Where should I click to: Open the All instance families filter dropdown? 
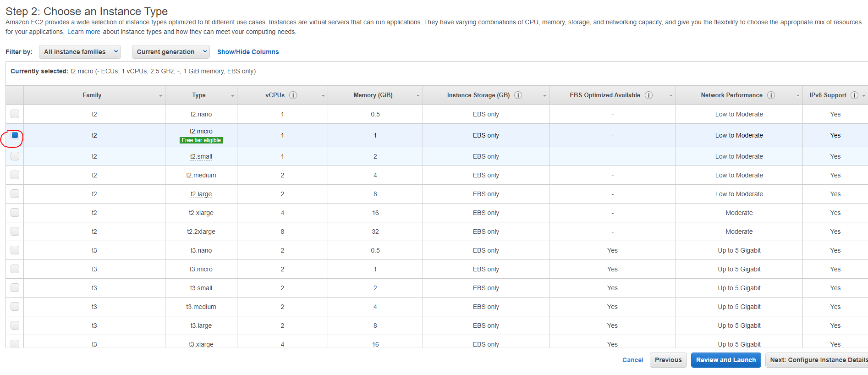coord(80,52)
